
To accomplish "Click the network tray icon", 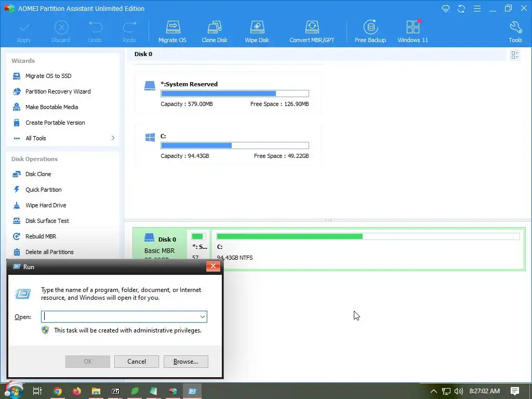I will point(446,391).
